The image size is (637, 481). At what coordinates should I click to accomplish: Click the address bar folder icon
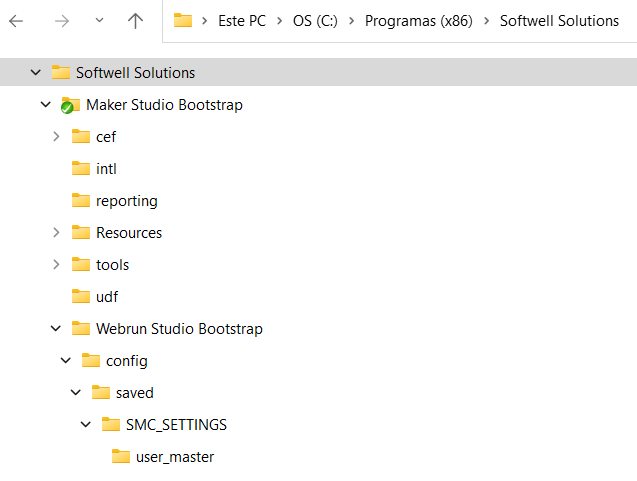[x=182, y=21]
